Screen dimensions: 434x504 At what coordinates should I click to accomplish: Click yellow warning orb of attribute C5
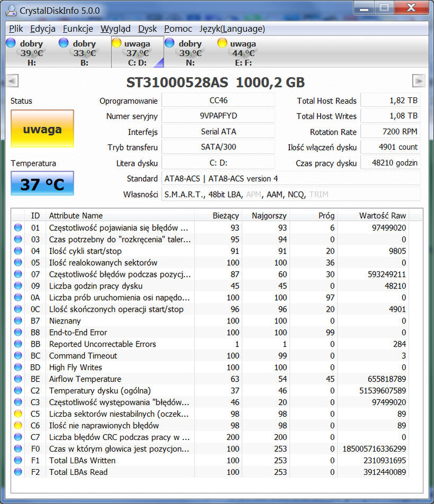(x=18, y=413)
